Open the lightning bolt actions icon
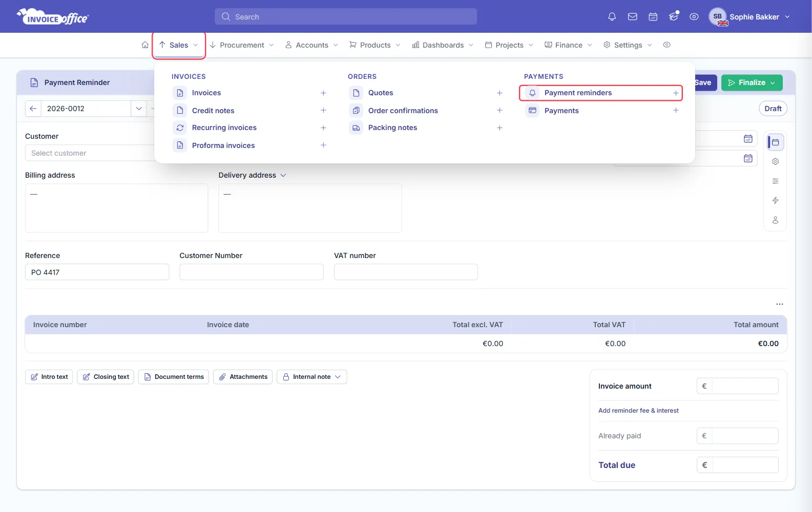Viewport: 812px width, 512px height. click(x=775, y=200)
